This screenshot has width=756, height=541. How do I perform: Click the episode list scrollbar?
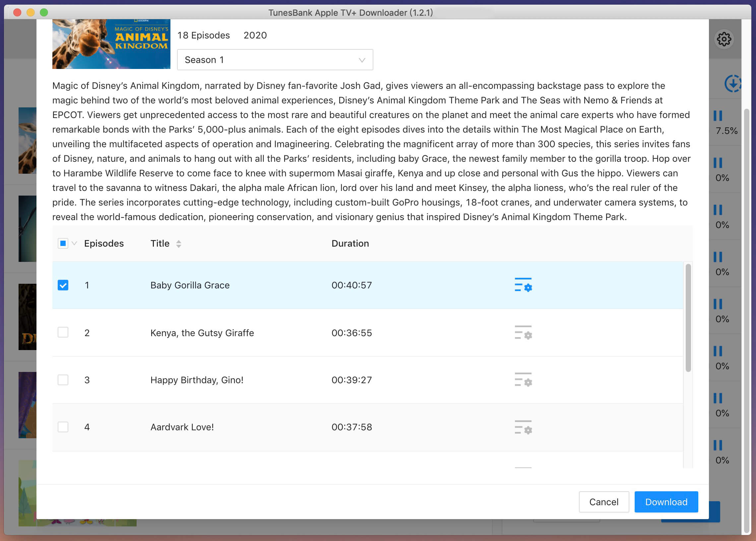click(688, 318)
